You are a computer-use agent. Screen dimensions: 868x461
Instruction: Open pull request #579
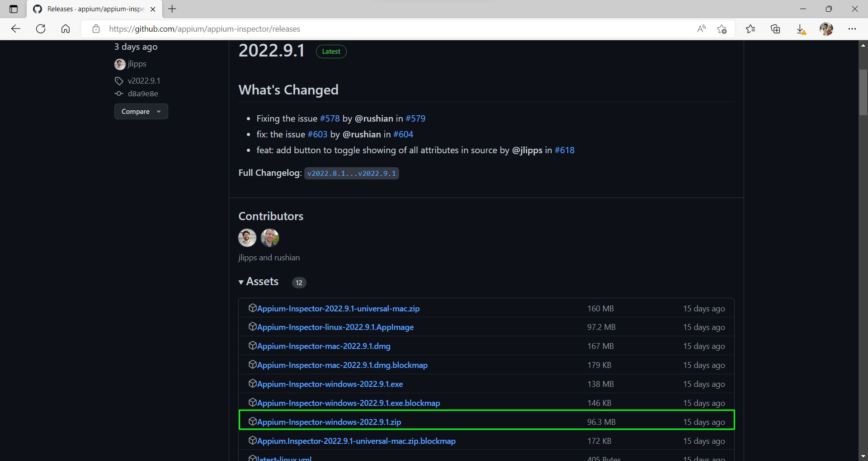click(415, 118)
